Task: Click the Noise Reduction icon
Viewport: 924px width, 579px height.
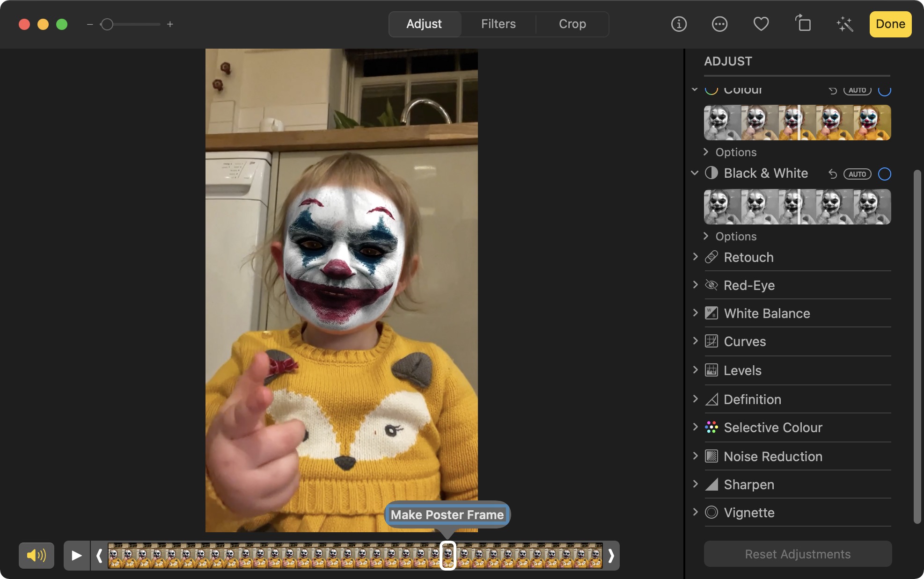Action: tap(711, 456)
